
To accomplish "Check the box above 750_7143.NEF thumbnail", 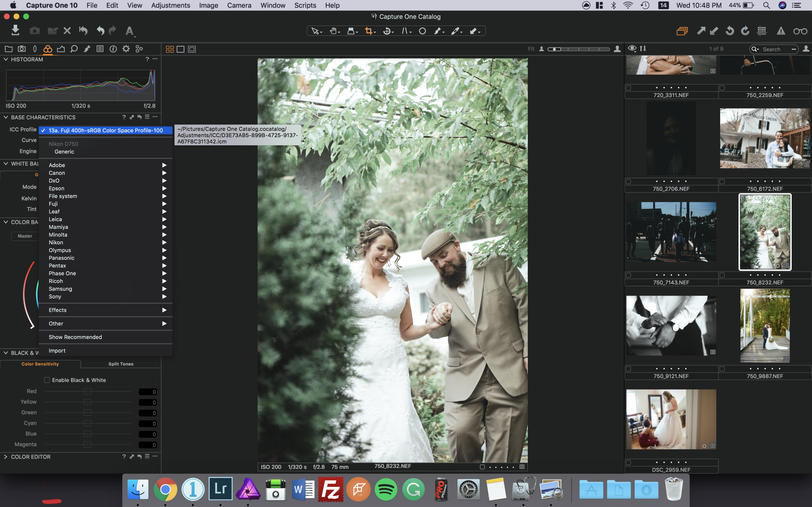I will point(629,275).
